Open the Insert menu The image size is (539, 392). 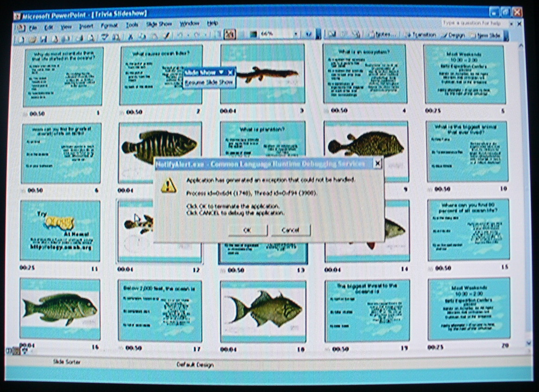point(86,26)
